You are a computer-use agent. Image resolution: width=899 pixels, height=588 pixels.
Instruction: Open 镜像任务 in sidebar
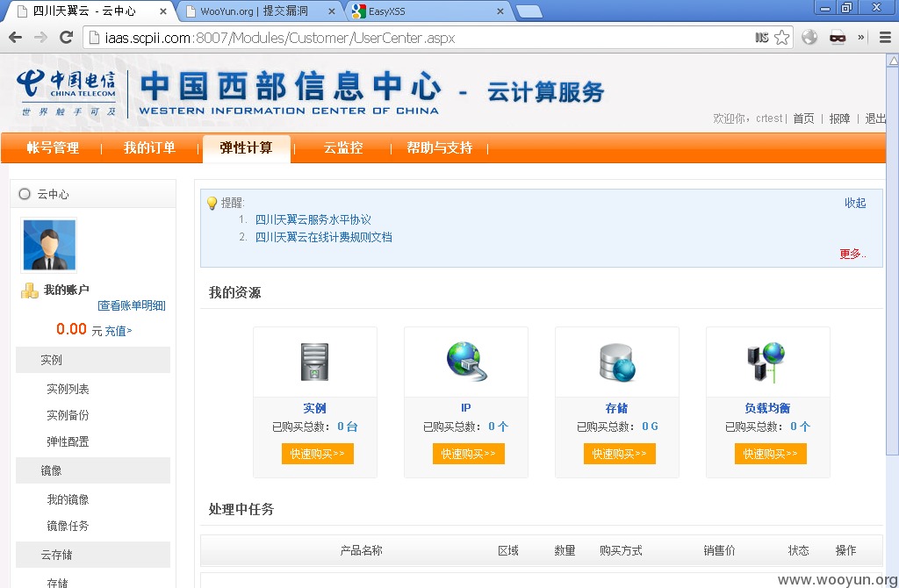tap(68, 526)
